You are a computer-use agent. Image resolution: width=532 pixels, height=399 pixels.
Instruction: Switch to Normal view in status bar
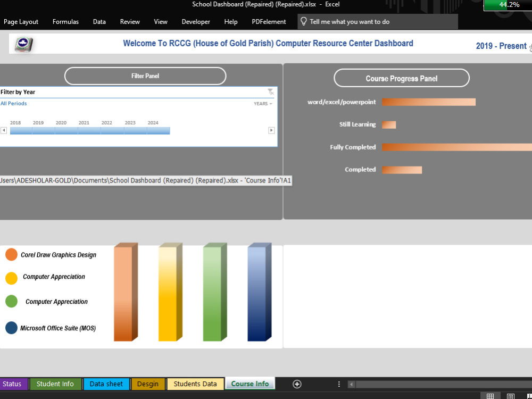(491, 396)
